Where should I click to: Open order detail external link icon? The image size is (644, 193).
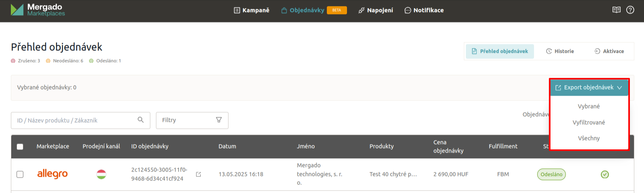(198, 174)
